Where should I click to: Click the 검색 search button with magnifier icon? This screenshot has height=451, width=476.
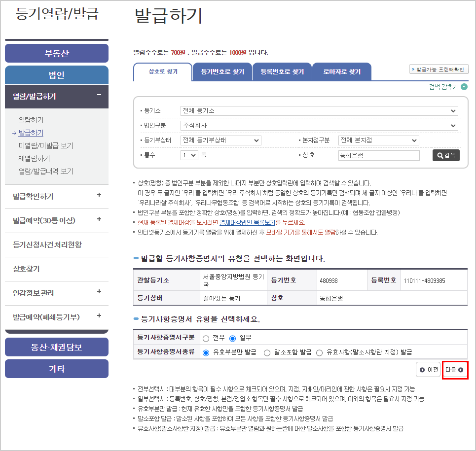coord(445,155)
